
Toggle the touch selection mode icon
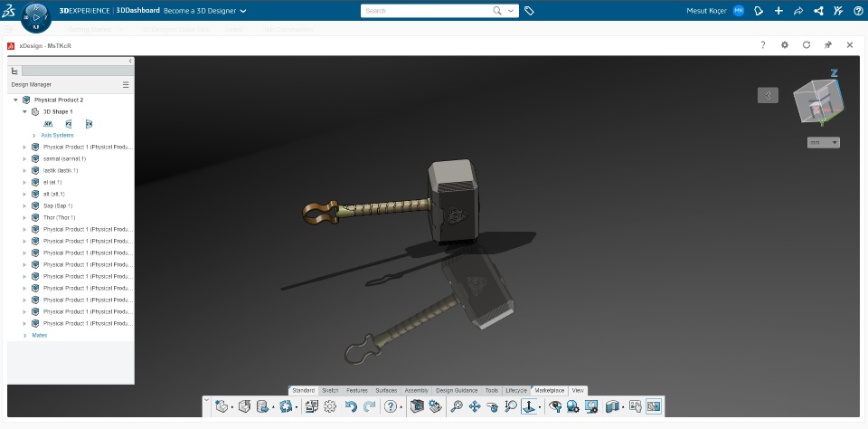click(x=635, y=407)
